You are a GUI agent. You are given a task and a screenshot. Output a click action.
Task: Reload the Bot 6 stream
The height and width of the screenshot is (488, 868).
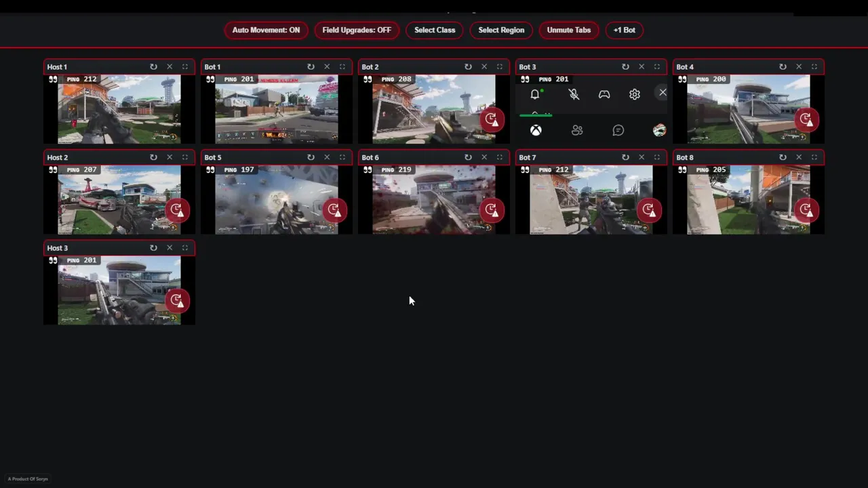pyautogui.click(x=468, y=157)
